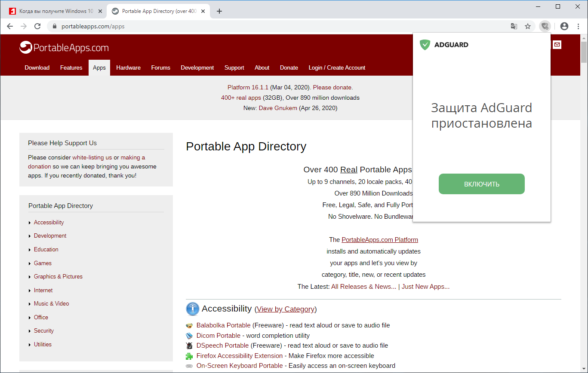Visit the Support page
Viewport: 588px width, 373px height.
pyautogui.click(x=234, y=67)
